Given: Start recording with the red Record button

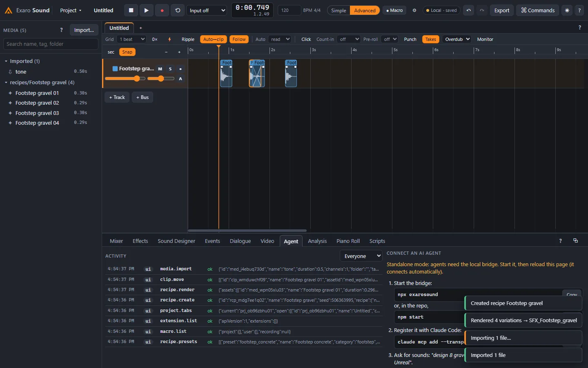Looking at the screenshot, I should tap(162, 10).
